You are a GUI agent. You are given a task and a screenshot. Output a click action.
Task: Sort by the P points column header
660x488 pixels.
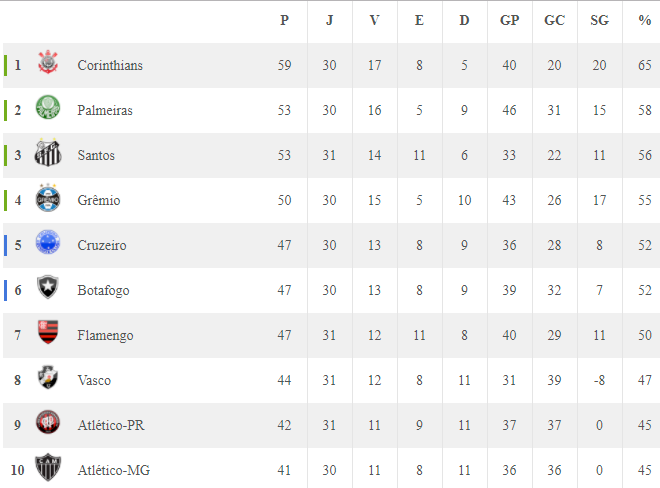coord(285,20)
